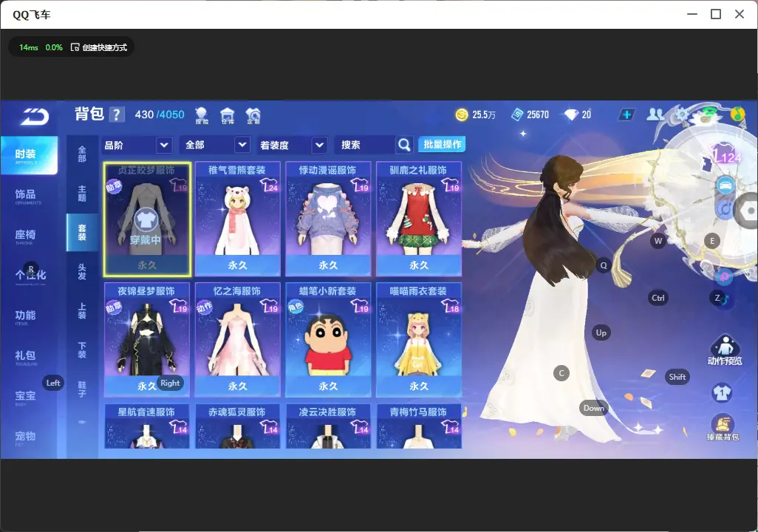Click the lightbulb icon beside the capacity
Screen dimensions: 758x532
pyautogui.click(x=201, y=115)
